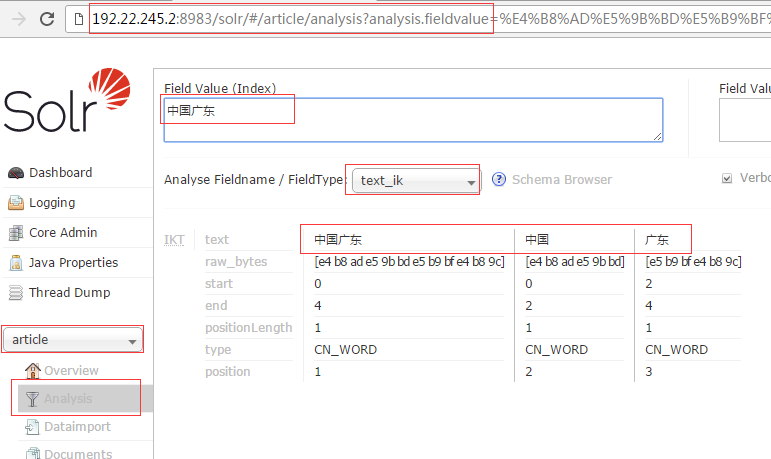771x459 pixels.
Task: Click raw bytes [e4 b8 ad e5 9b bd]
Action: tap(575, 262)
